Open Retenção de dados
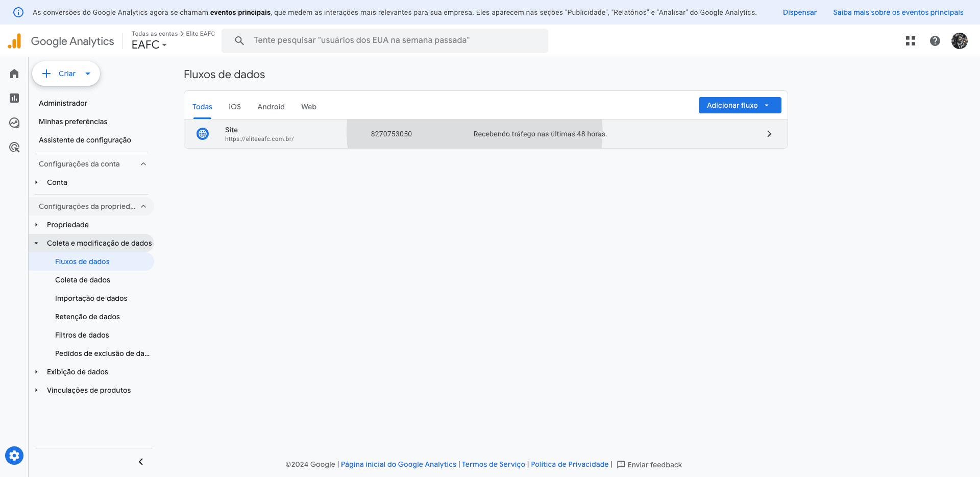Image resolution: width=980 pixels, height=477 pixels. click(87, 317)
